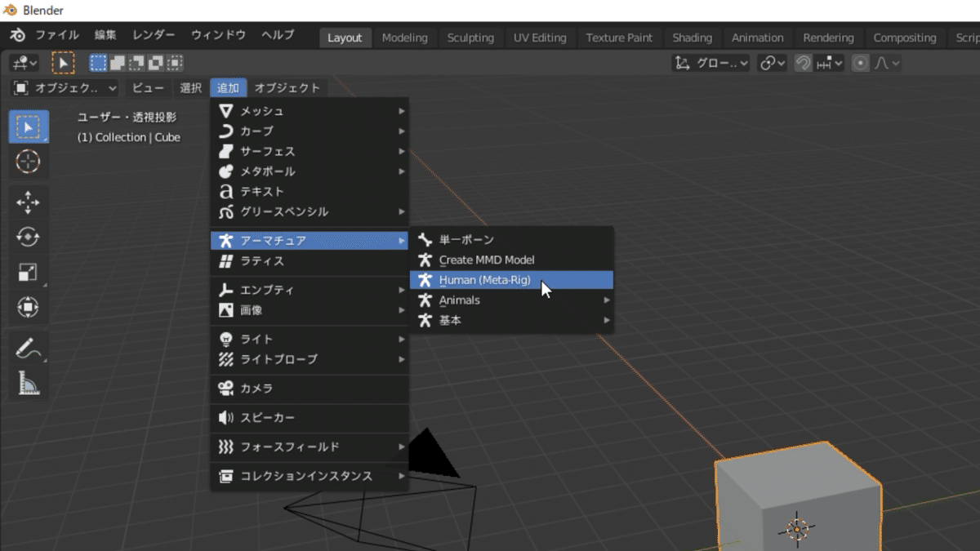
Task: Open the Transform Orientation dropdown showing グローバル
Action: coord(710,62)
